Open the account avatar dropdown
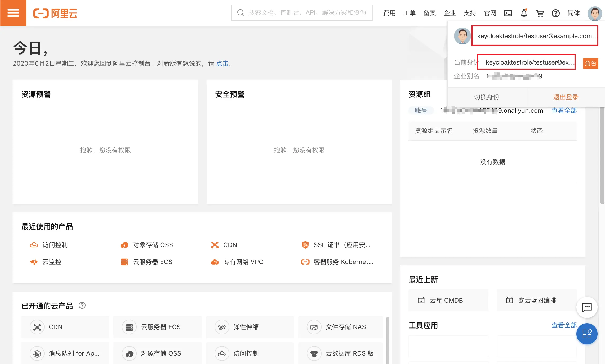This screenshot has height=364, width=605. pos(594,13)
